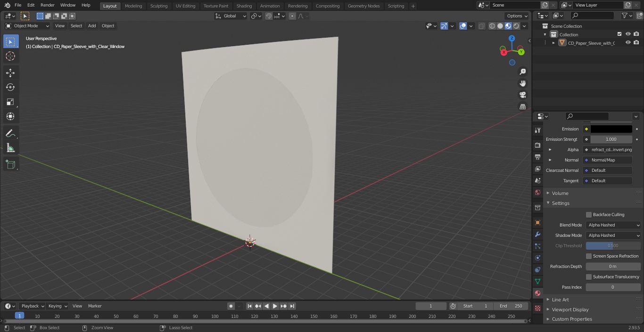Select the Rotate tool
The image size is (644, 332).
click(x=10, y=87)
